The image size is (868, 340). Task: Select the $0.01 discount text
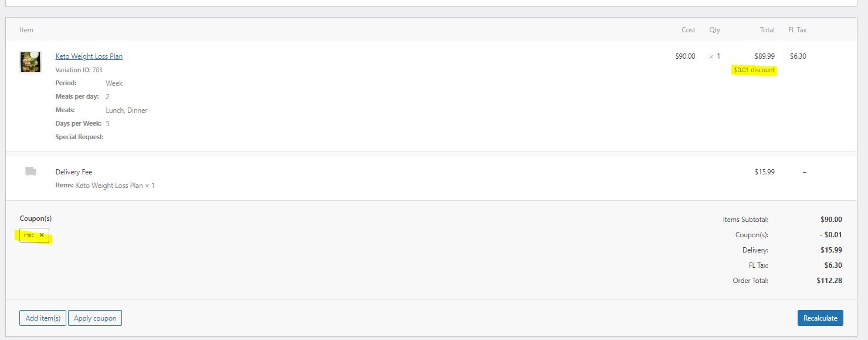(x=754, y=70)
